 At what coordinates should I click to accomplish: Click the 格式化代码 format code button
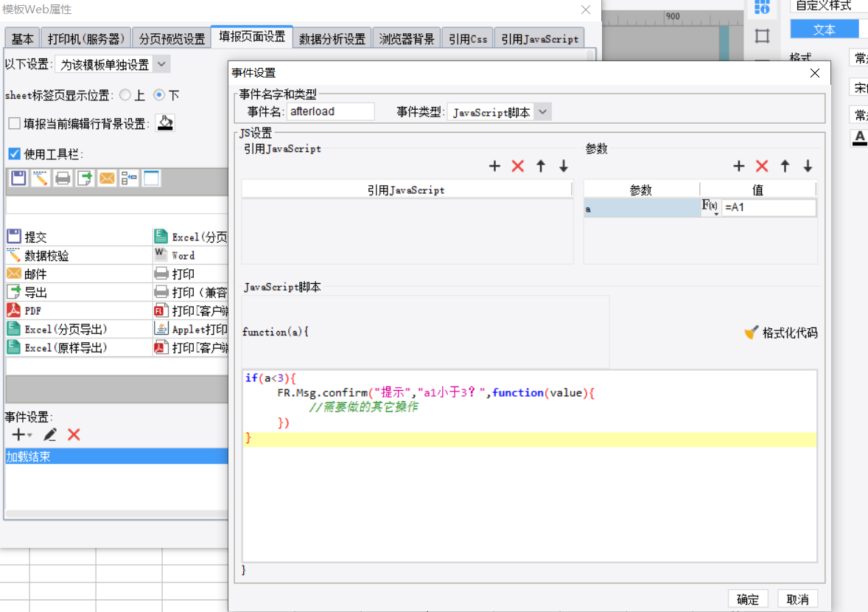click(x=780, y=333)
